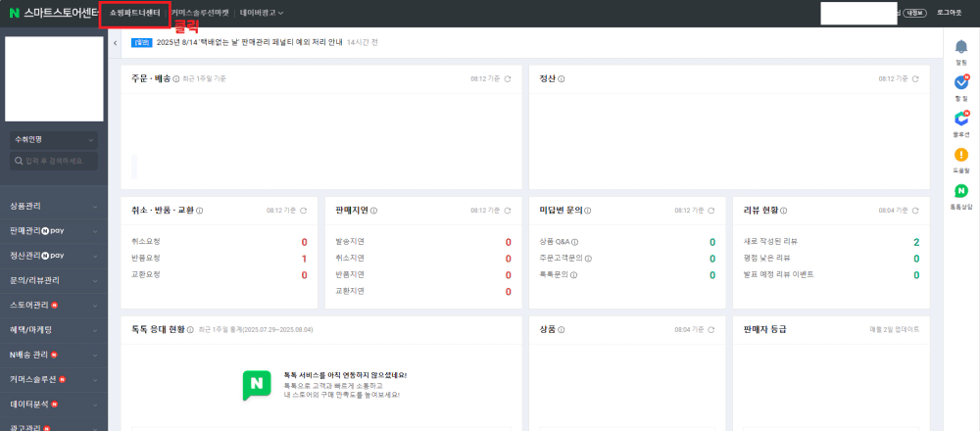Expand the 정산관리 Npay sidebar menu

tap(54, 256)
